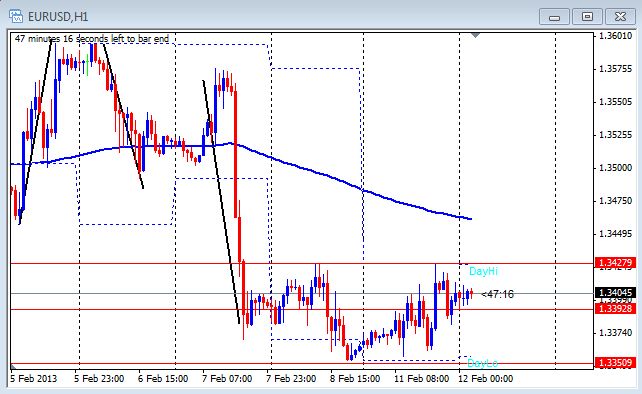
Task: Click the 1.35755 price scale value
Action: pyautogui.click(x=615, y=69)
